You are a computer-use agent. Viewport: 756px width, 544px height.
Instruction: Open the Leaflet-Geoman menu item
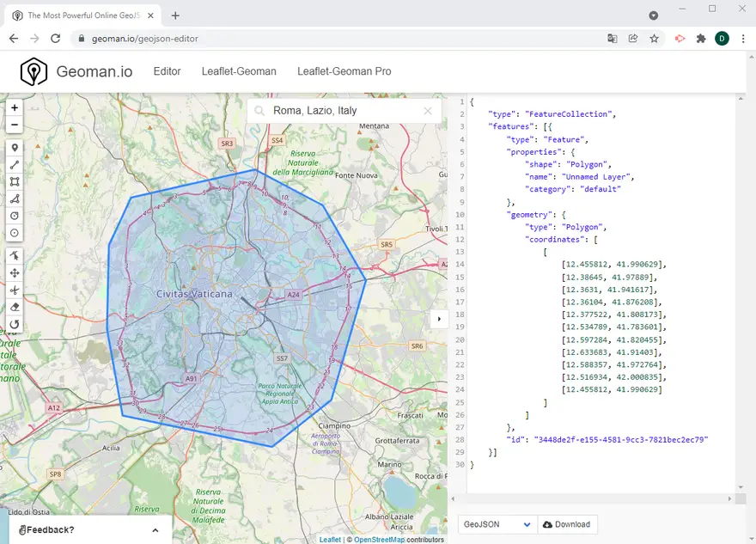pyautogui.click(x=239, y=71)
